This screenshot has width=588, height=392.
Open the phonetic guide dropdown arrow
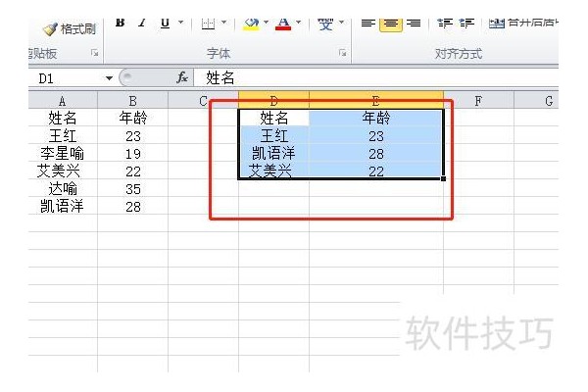tap(341, 23)
